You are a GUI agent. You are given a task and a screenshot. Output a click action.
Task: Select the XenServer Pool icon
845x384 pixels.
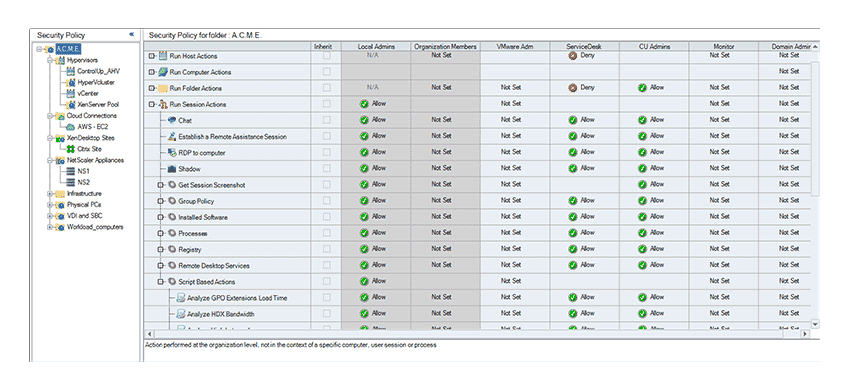71,104
